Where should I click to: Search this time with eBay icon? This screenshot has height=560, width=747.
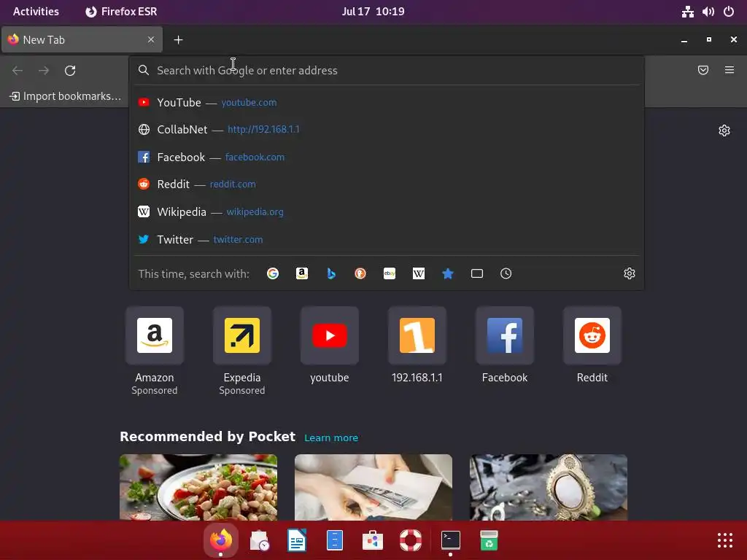coord(390,273)
